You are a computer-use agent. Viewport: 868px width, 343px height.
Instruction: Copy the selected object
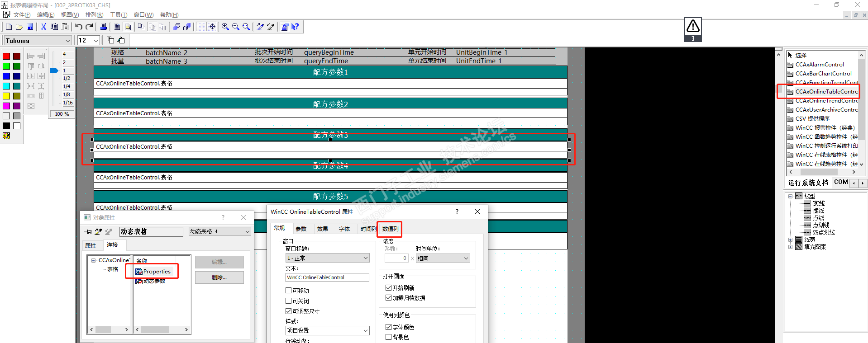[x=54, y=27]
